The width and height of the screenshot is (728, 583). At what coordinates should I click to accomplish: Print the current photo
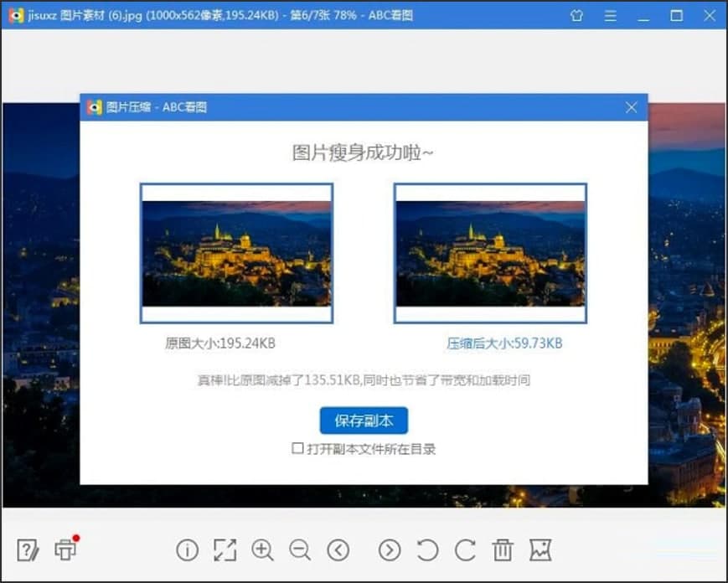pyautogui.click(x=65, y=550)
